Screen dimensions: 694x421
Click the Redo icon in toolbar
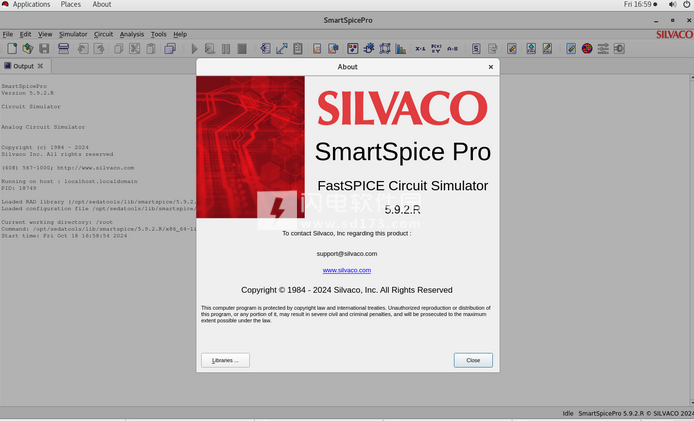(x=99, y=49)
